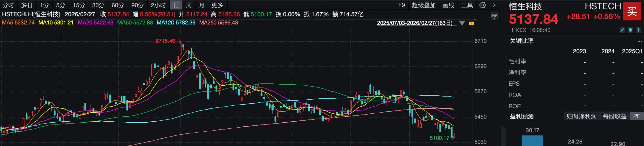Open the F9 deep data view
644x146 pixels.
point(402,5)
